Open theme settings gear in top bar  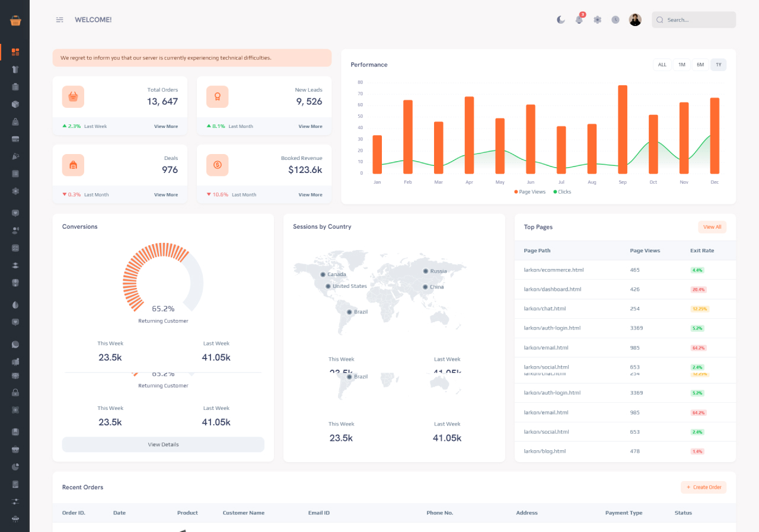[598, 20]
